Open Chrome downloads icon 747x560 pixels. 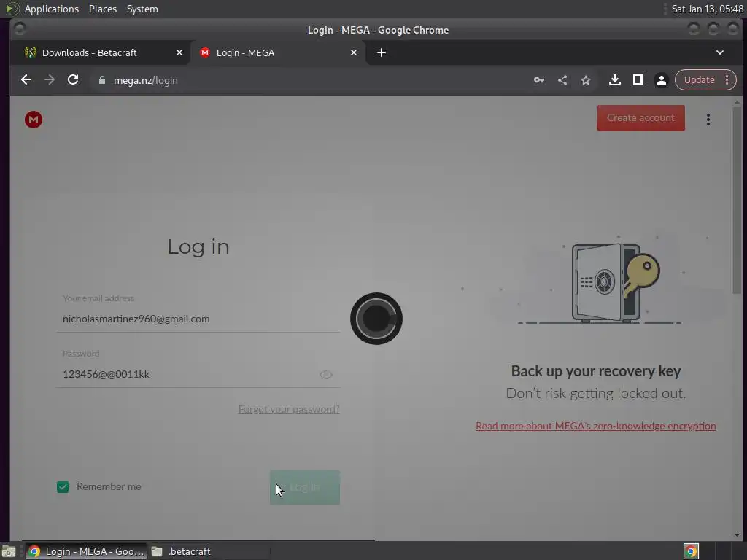614,80
